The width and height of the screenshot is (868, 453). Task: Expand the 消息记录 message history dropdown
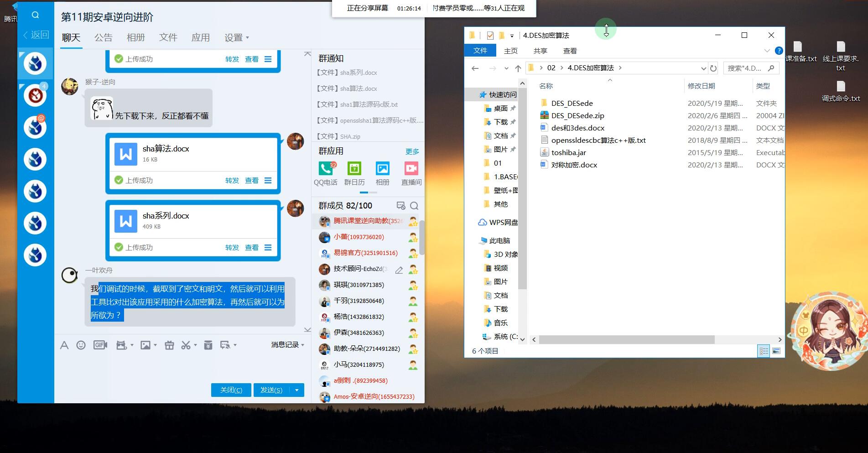pos(288,345)
